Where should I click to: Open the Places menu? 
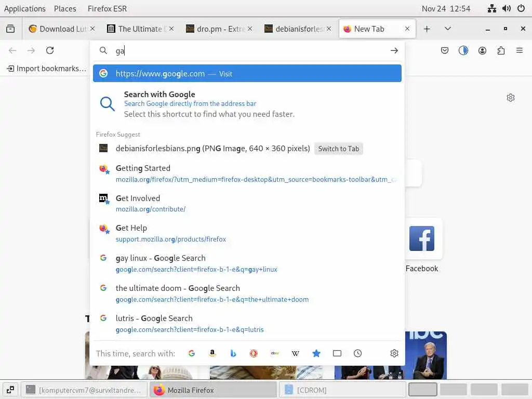pos(65,8)
